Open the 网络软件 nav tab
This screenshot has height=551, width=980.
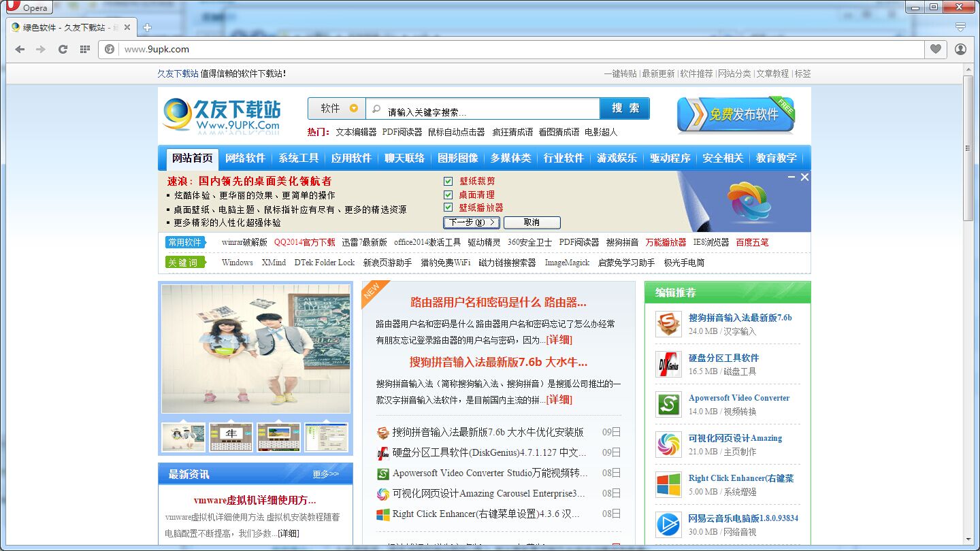coord(245,158)
